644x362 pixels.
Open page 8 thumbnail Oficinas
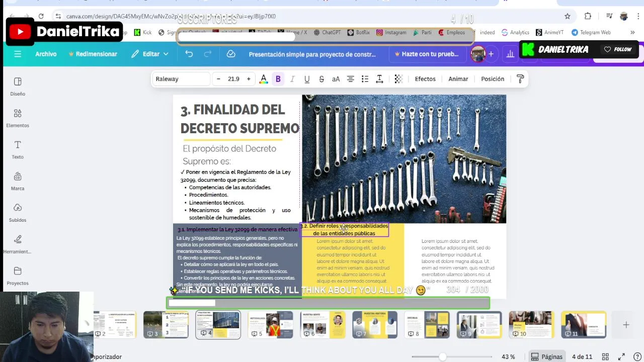(x=427, y=325)
